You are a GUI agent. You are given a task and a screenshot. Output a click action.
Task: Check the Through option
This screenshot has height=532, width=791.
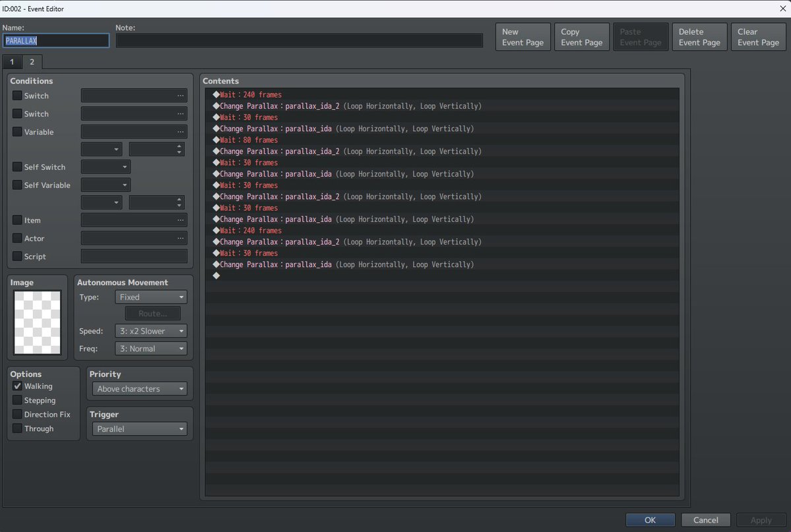tap(17, 429)
